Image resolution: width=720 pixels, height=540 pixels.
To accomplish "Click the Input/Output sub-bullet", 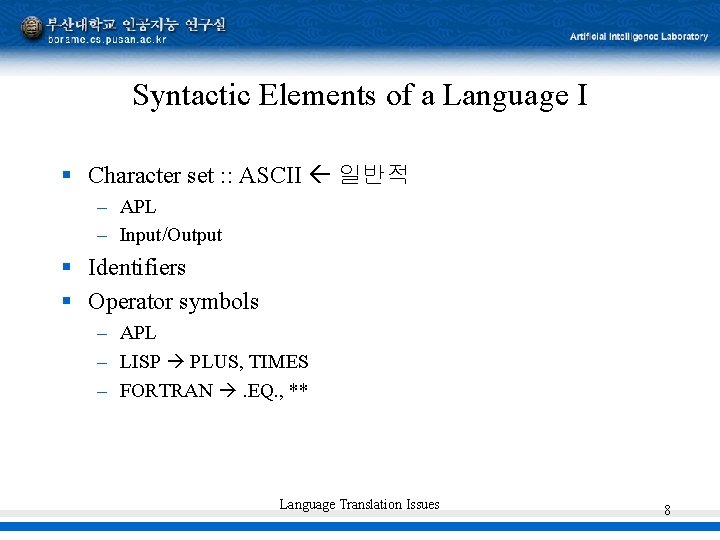I will pyautogui.click(x=171, y=235).
